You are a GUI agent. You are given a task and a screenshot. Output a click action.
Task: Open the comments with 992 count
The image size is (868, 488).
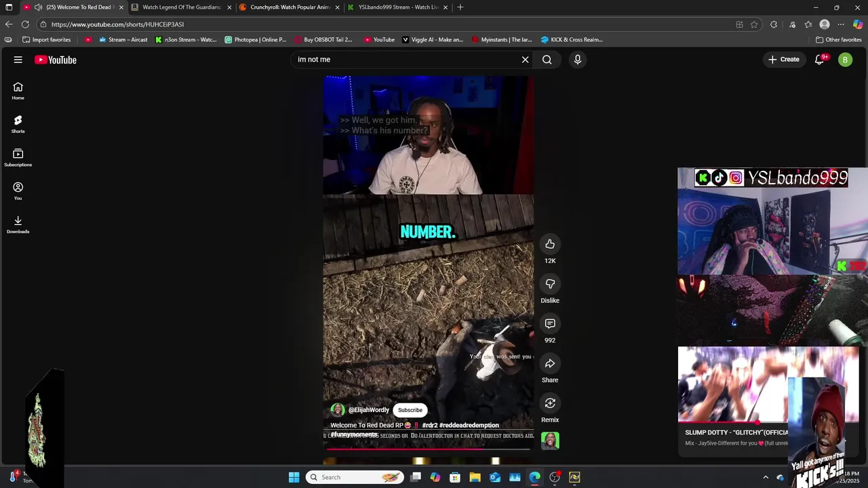550,323
